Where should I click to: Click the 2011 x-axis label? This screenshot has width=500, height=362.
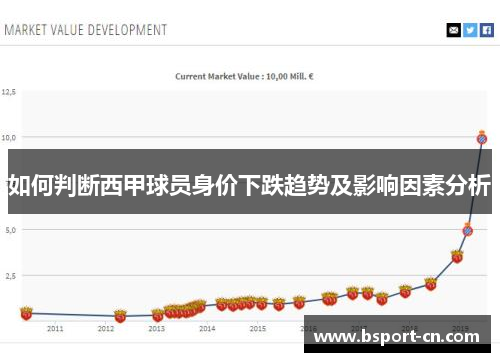55,329
